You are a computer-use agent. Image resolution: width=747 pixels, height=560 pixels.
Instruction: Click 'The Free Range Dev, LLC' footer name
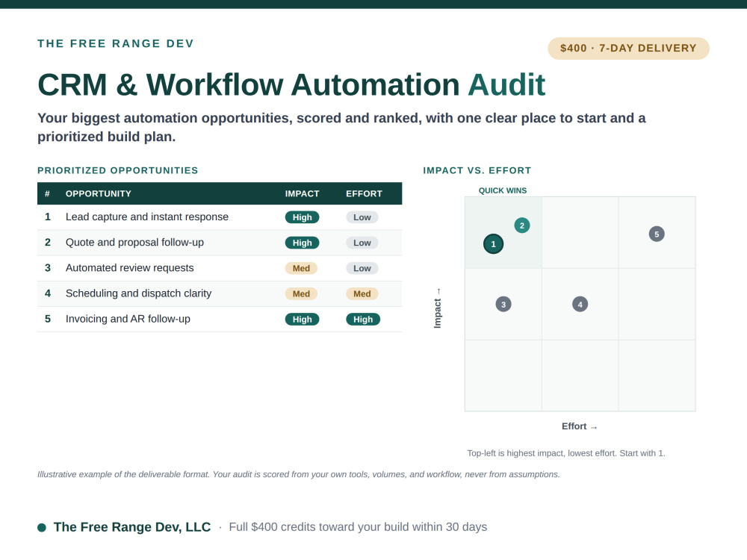pos(132,527)
